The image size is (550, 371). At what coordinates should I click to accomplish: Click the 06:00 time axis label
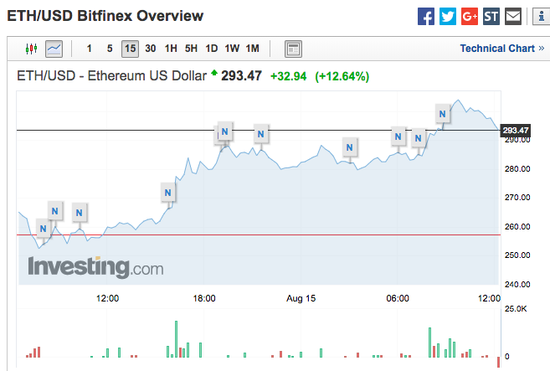pos(398,298)
